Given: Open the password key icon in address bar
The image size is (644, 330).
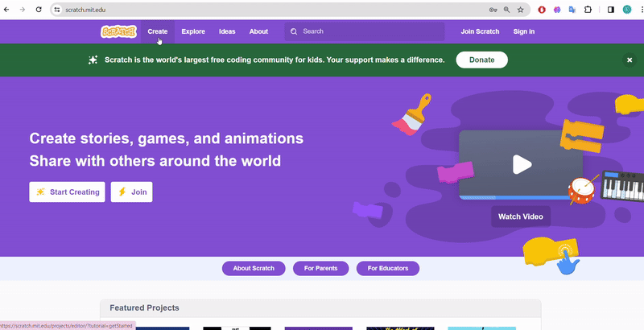Looking at the screenshot, I should [492, 10].
